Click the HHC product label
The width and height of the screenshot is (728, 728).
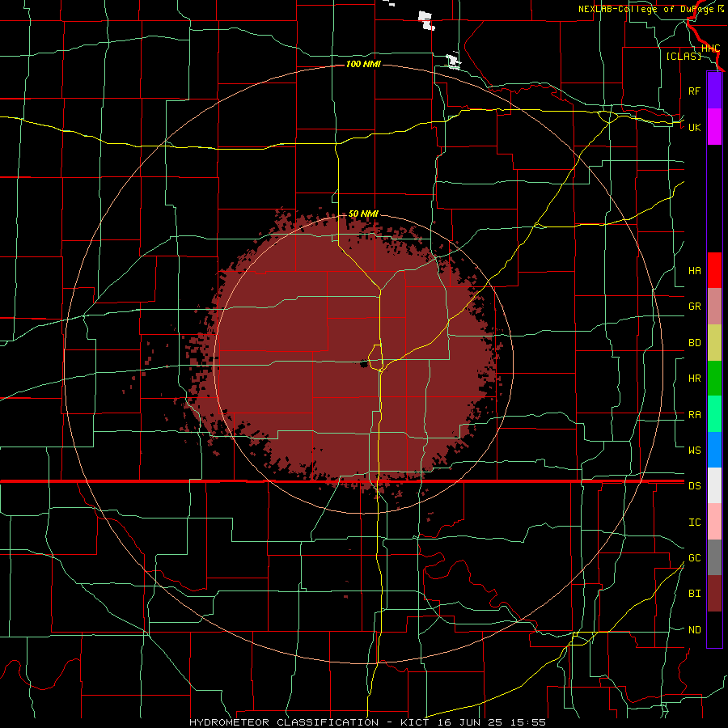pyautogui.click(x=710, y=49)
